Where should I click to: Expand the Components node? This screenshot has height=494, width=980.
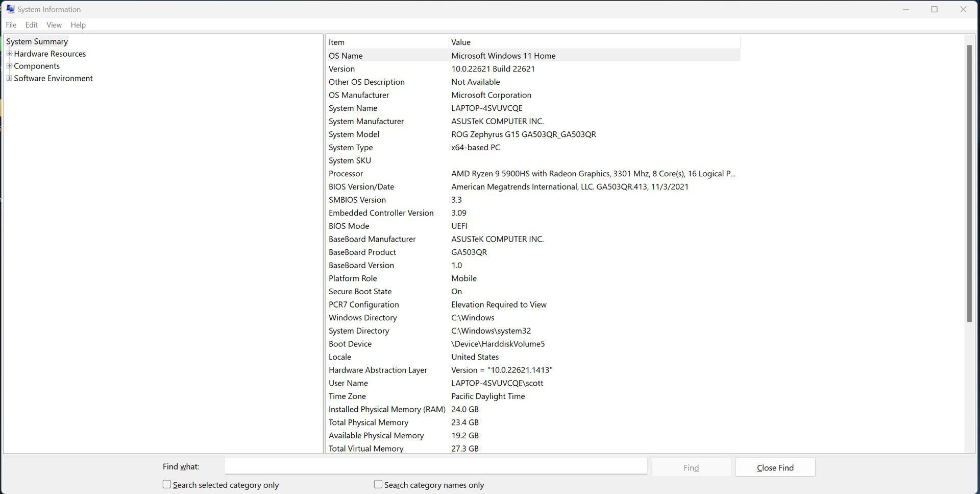pos(9,65)
